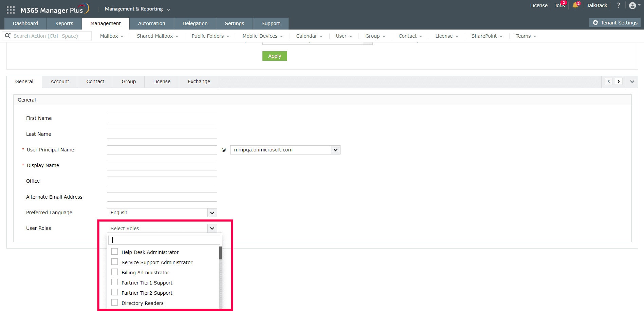
Task: Expand the Mailbox menu
Action: 112,36
